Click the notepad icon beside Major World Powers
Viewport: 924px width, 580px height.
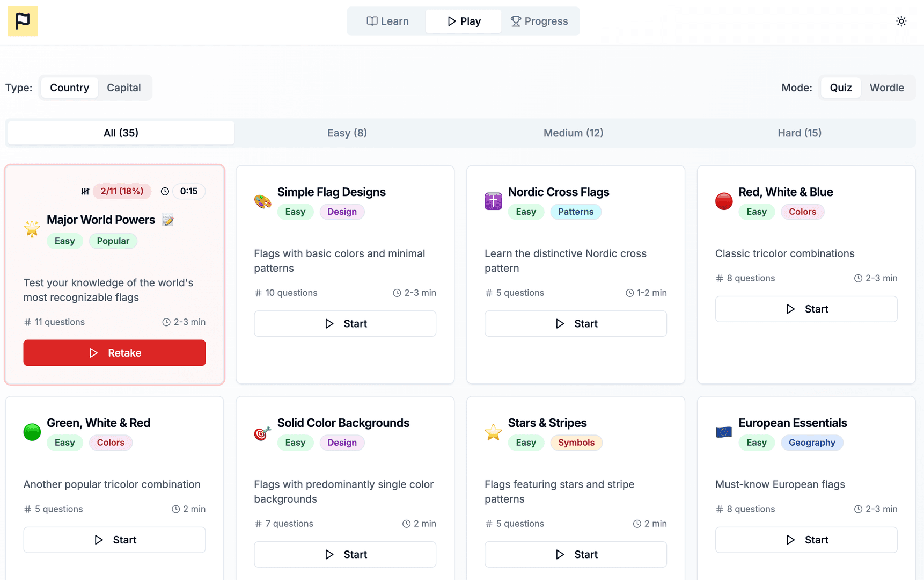click(x=168, y=220)
